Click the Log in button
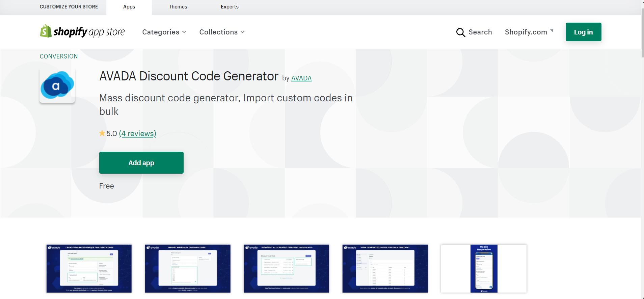Screen dimensions: 644x299 click(x=583, y=32)
